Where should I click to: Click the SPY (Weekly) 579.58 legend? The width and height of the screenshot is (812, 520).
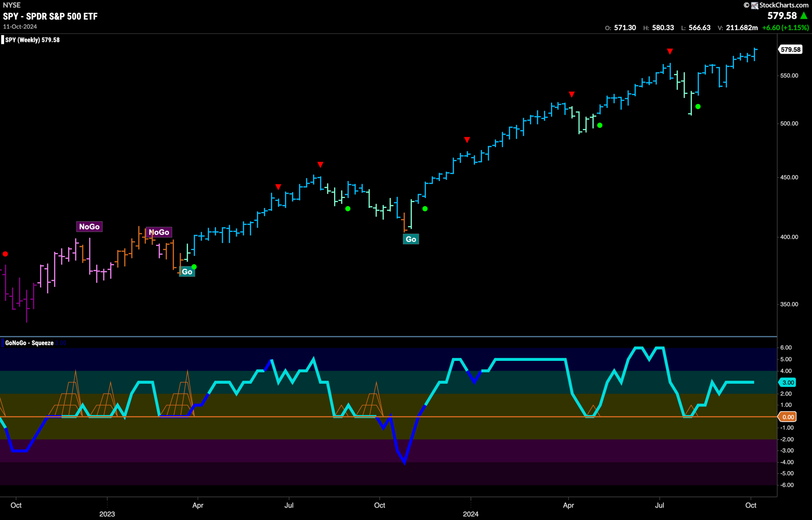tap(32, 40)
